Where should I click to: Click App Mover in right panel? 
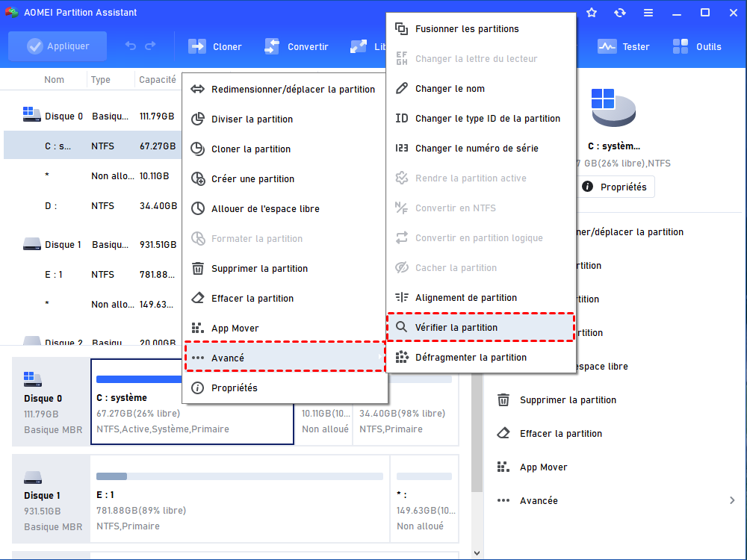click(x=544, y=467)
